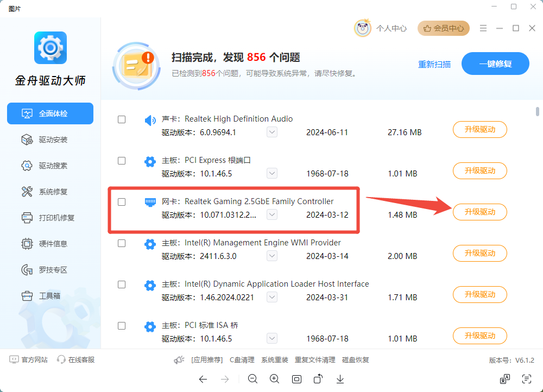This screenshot has height=392, width=543.
Task: Maximize the 金舟驱动大师 inner window
Action: point(516,28)
